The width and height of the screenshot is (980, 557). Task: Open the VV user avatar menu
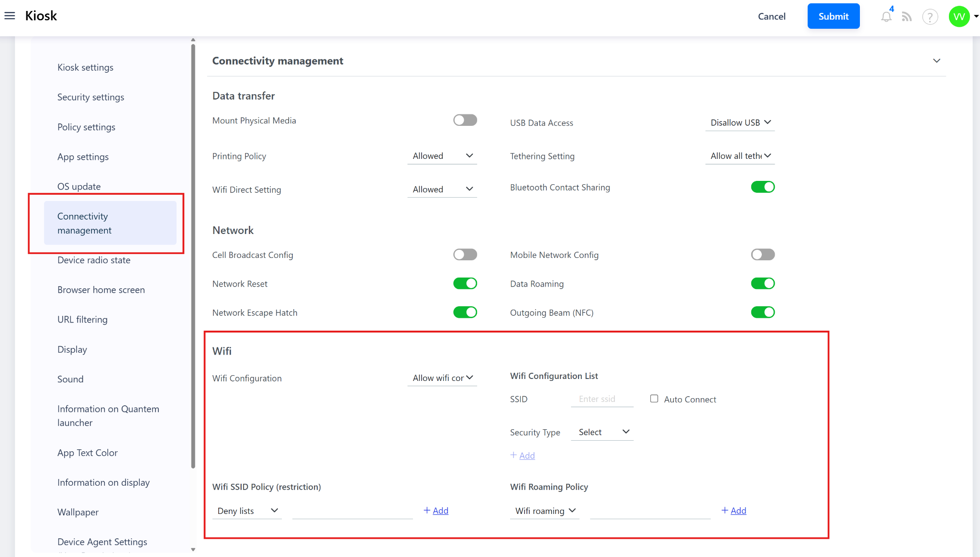point(959,17)
